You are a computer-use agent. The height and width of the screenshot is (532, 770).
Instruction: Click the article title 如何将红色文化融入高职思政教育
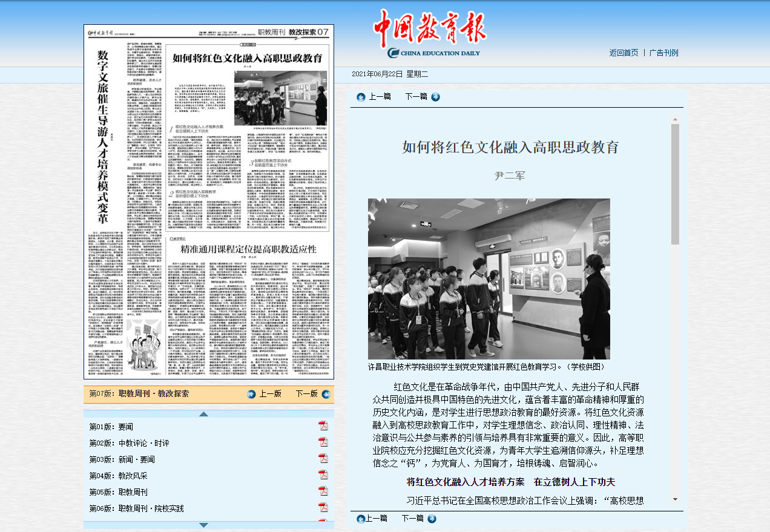coord(511,147)
